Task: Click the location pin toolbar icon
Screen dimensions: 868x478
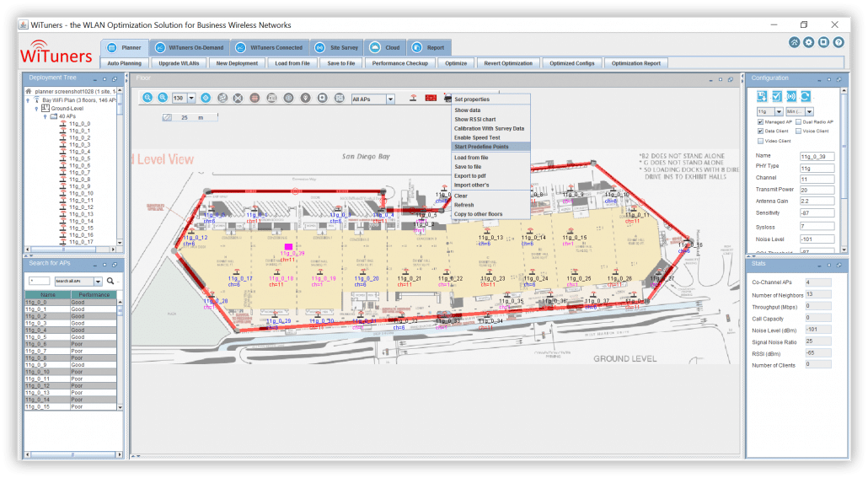Action: [x=306, y=98]
